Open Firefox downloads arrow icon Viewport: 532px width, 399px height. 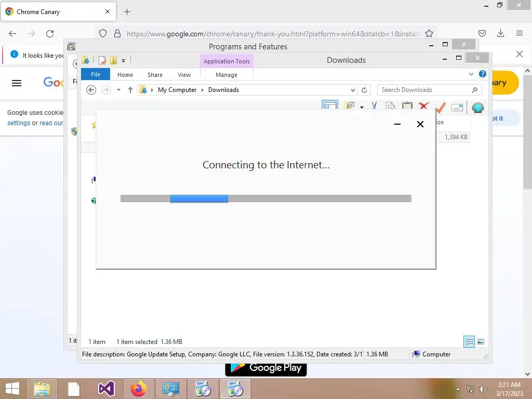click(x=500, y=33)
